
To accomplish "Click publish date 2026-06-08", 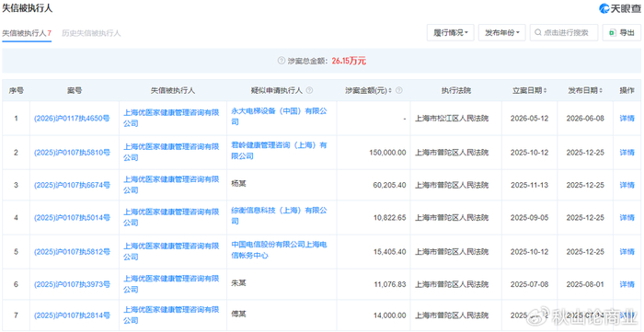I will click(x=586, y=119).
